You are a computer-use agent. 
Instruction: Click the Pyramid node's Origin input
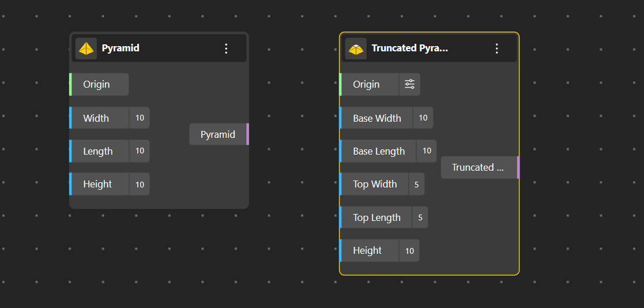tap(97, 84)
